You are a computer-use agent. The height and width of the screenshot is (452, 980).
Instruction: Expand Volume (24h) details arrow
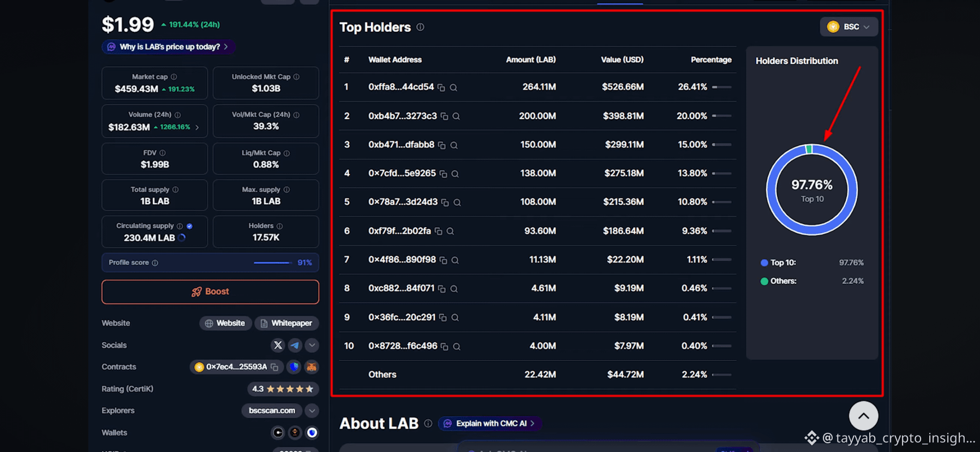[197, 127]
